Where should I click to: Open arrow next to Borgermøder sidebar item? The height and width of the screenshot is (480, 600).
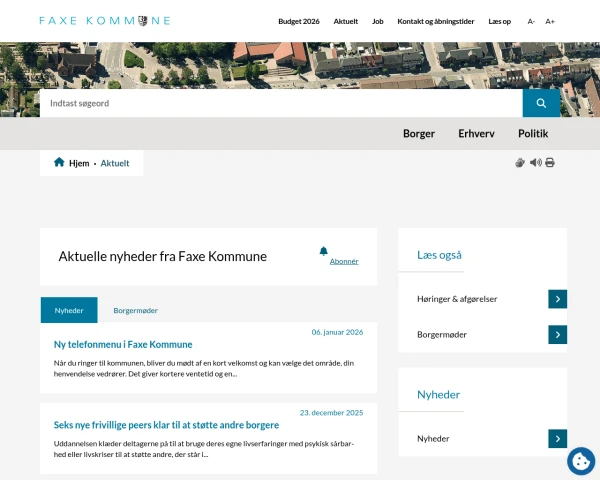point(557,335)
